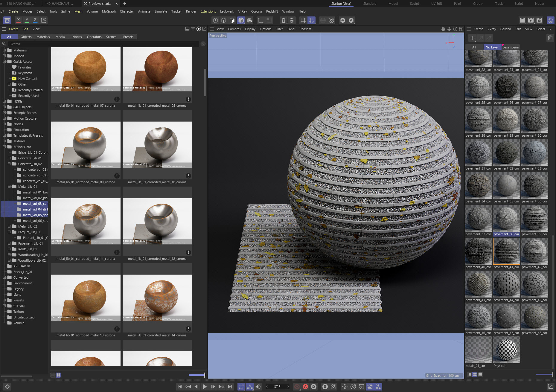
Task: Click the Asset Browser icon in the top-left toolbar
Action: pos(7,20)
